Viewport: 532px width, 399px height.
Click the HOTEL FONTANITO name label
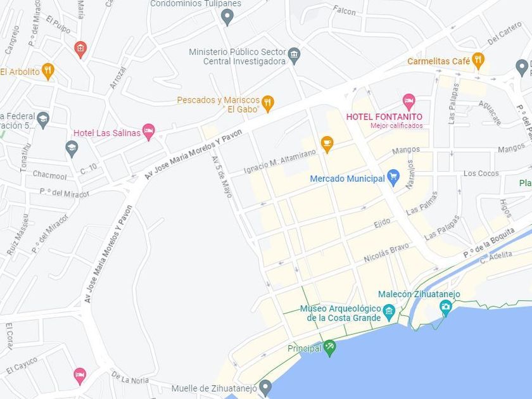click(x=384, y=117)
